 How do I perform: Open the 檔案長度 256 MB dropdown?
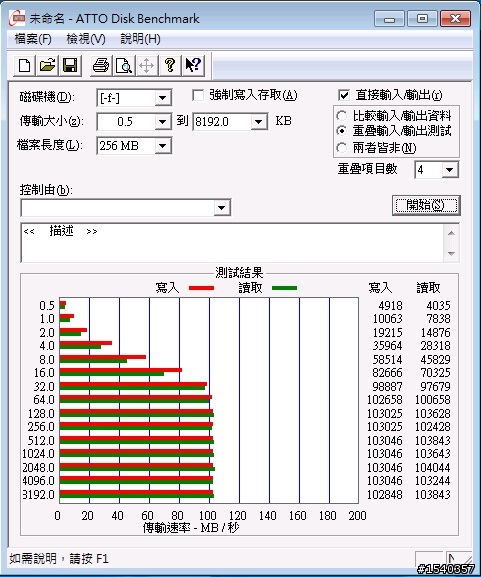[x=162, y=146]
